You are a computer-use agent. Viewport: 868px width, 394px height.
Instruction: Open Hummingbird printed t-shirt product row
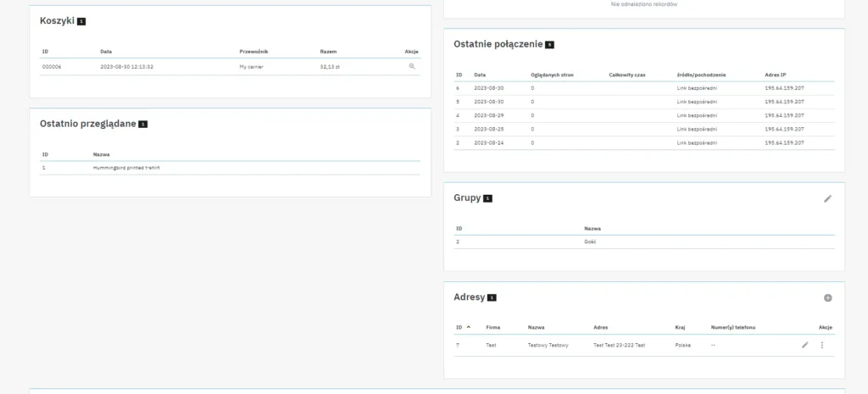126,168
